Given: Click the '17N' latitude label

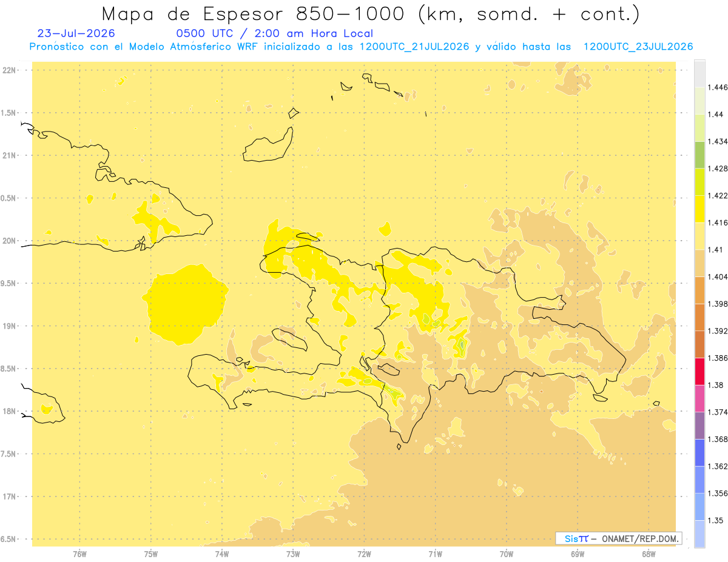Looking at the screenshot, I should (x=9, y=497).
